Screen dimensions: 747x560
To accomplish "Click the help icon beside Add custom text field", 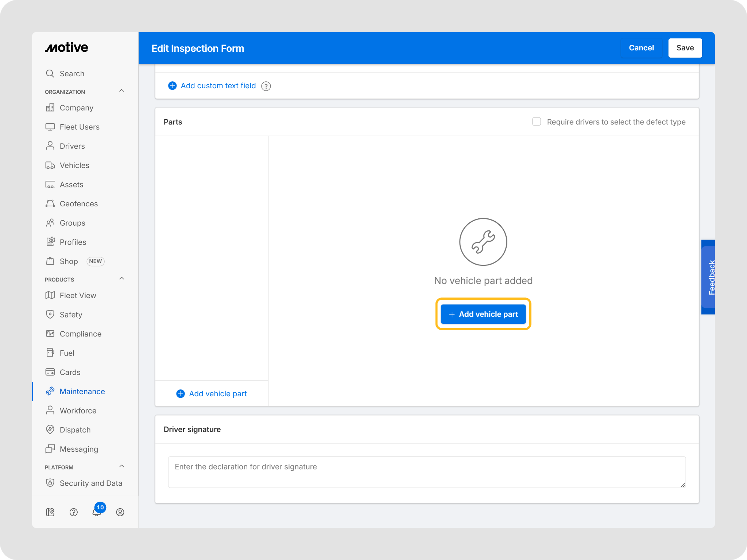I will (x=266, y=86).
